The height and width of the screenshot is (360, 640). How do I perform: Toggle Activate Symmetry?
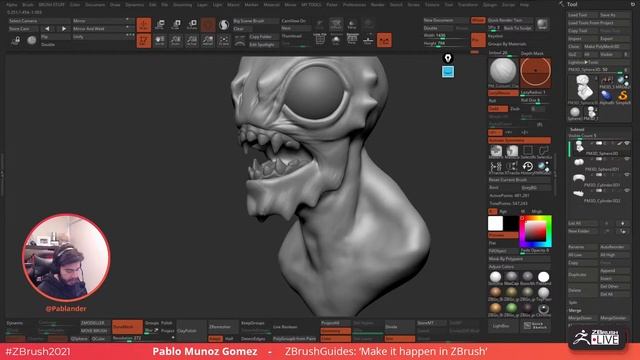pos(519,140)
